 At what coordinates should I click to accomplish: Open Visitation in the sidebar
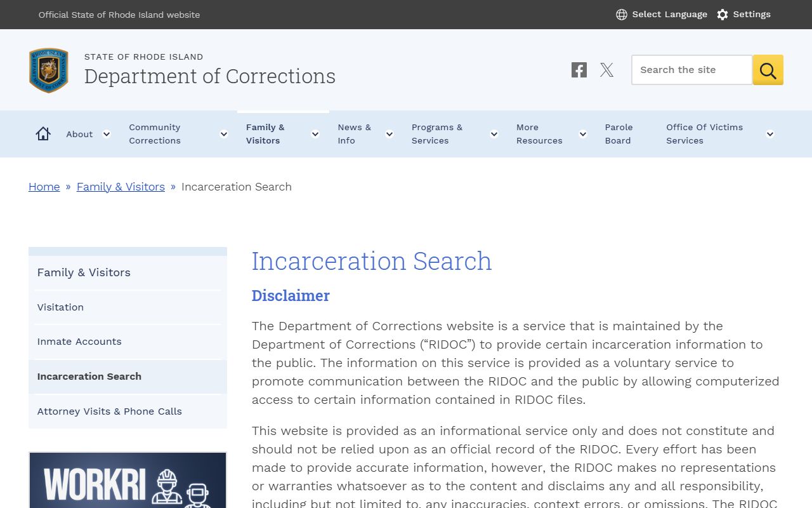tap(128, 307)
